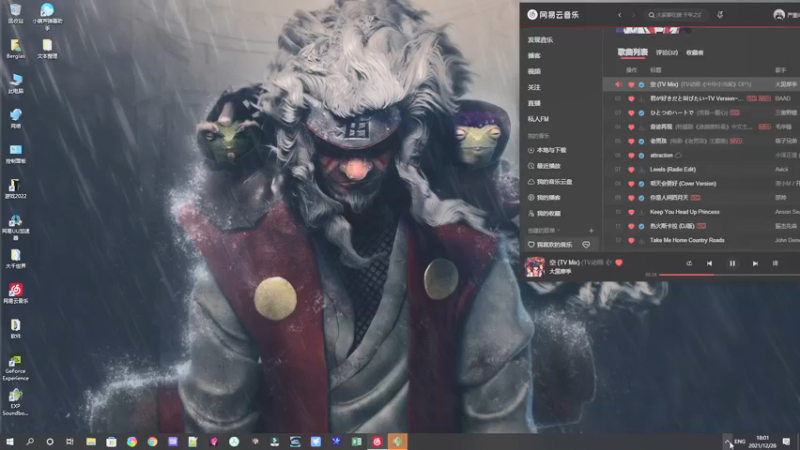Screen dimensions: 800x450
Task: Click downloaded checkmark on attraction row
Action: pyautogui.click(x=641, y=156)
